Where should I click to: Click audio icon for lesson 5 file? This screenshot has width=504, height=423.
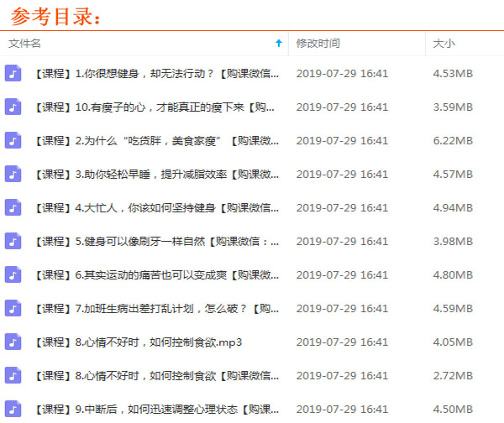click(13, 241)
